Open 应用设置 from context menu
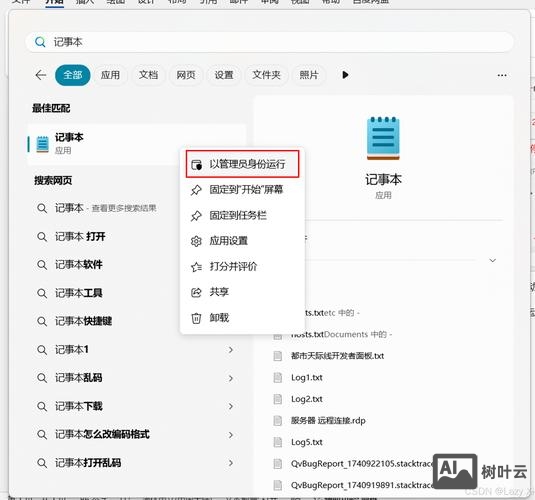The width and height of the screenshot is (535, 500). [x=243, y=241]
